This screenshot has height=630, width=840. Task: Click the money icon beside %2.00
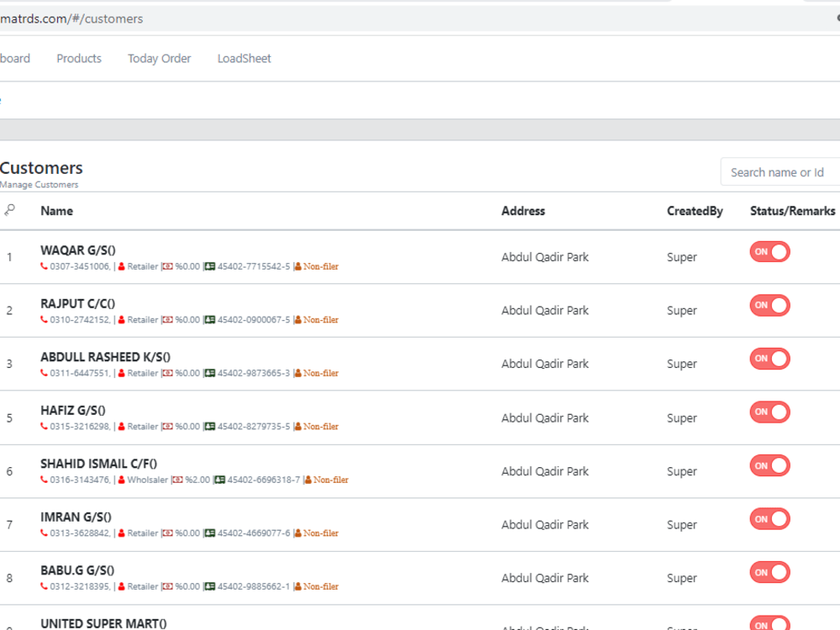click(178, 480)
